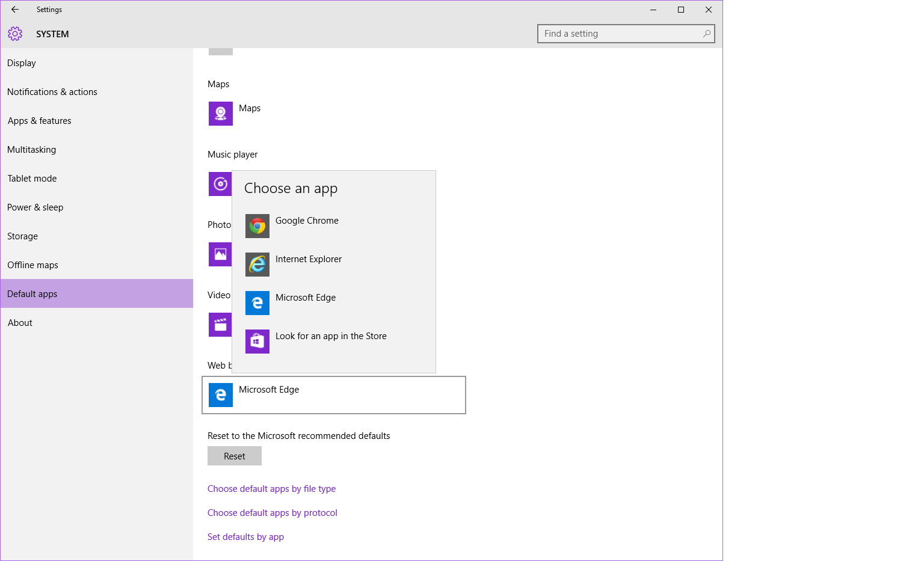Select Internet Explorer from the app list
924x561 pixels.
pos(334,265)
